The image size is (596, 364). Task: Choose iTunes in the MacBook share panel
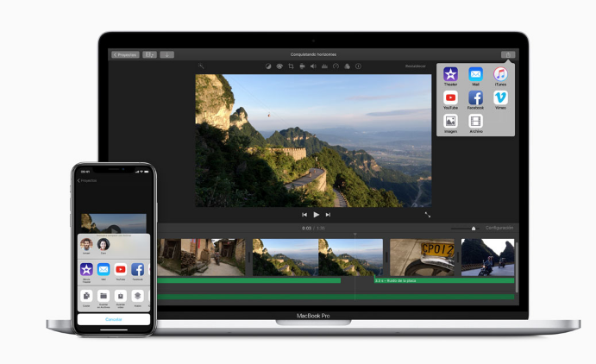click(x=500, y=75)
